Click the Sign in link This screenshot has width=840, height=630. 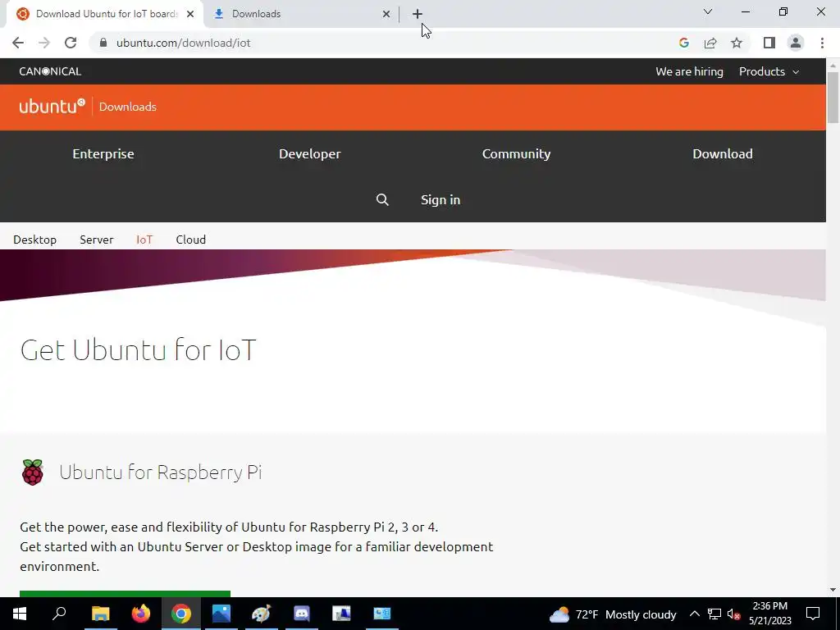441,200
